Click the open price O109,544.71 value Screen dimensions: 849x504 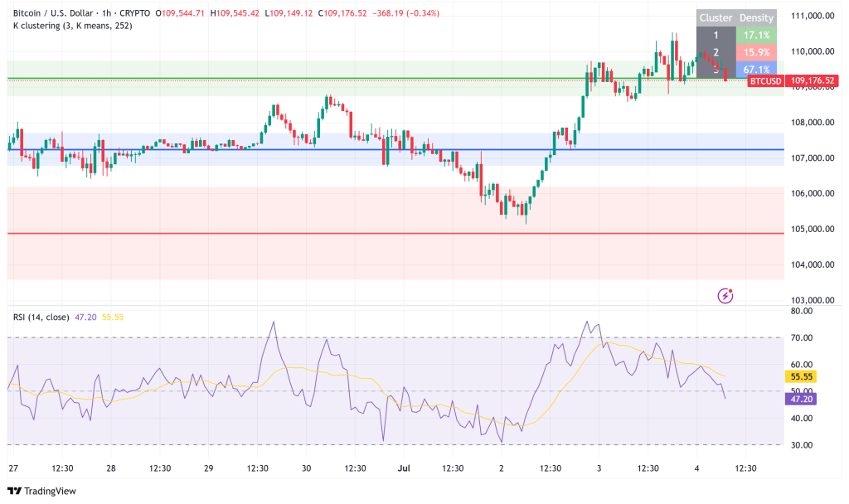click(180, 13)
